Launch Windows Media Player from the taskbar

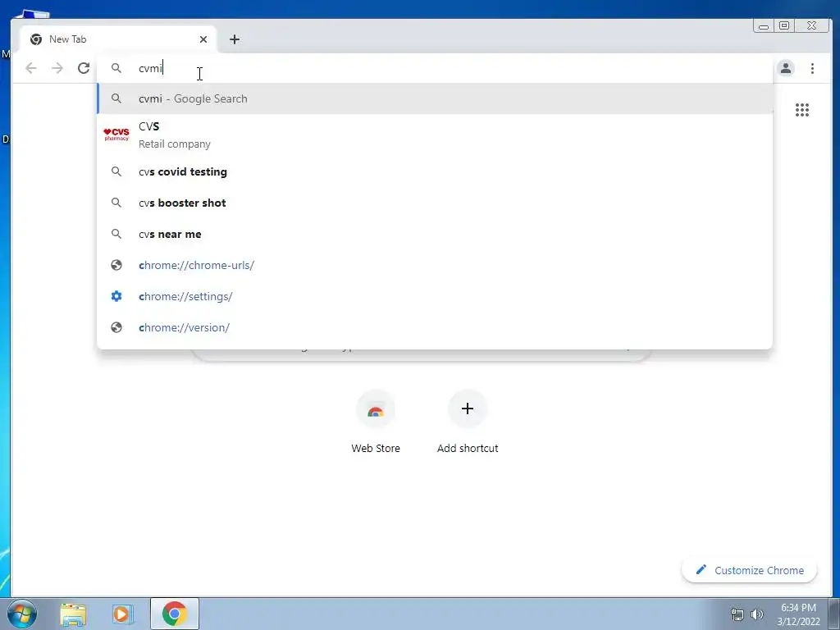coord(122,614)
